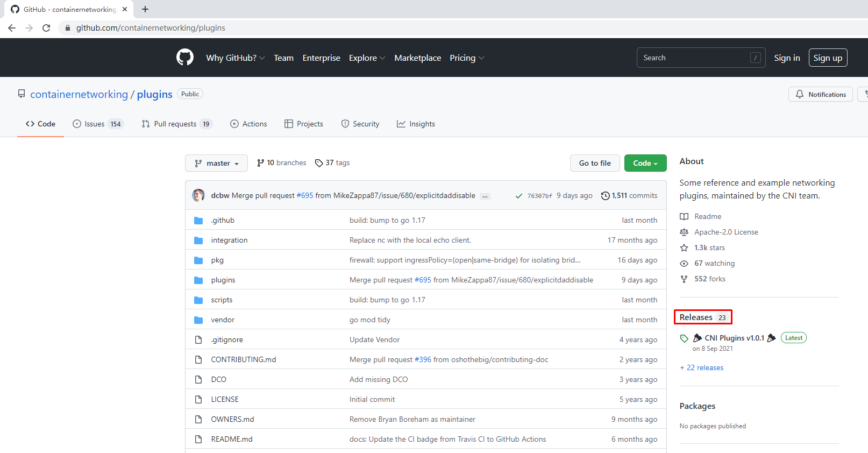
Task: Open the Notifications bell button
Action: click(x=820, y=94)
